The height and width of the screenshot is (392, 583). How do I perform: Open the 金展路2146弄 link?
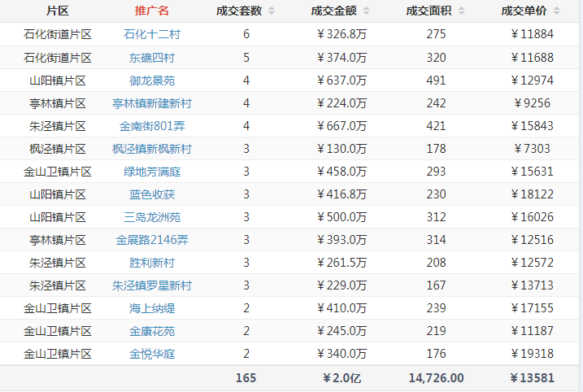point(152,240)
